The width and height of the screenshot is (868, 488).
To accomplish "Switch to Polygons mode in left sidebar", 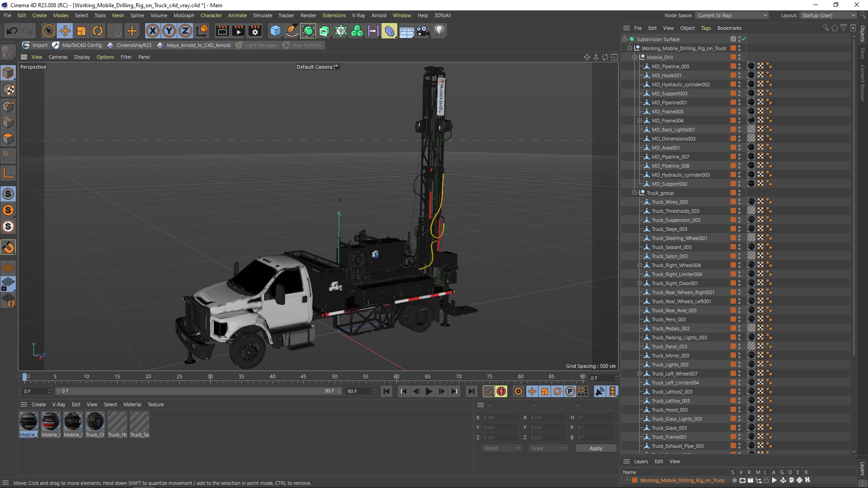I will pos(8,138).
